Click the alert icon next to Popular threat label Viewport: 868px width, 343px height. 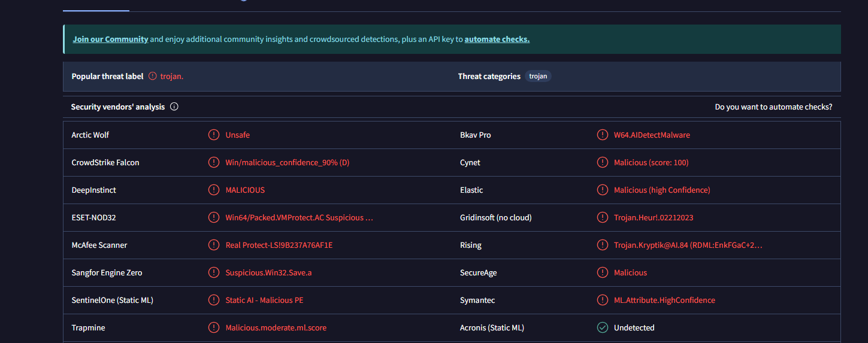click(x=153, y=76)
